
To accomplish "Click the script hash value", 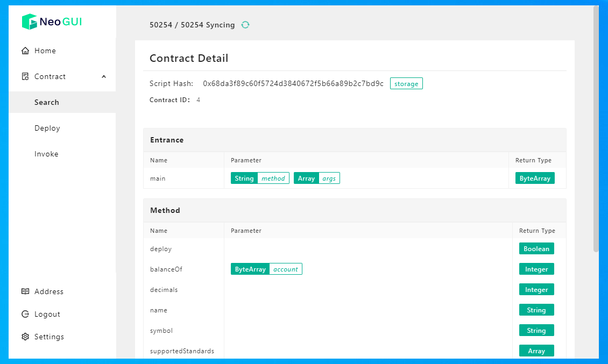I will pyautogui.click(x=293, y=84).
